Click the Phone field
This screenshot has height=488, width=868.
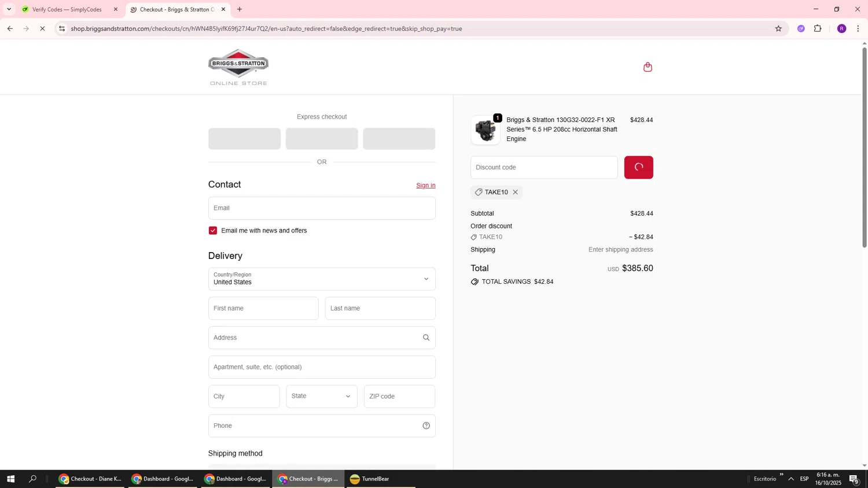(x=322, y=426)
